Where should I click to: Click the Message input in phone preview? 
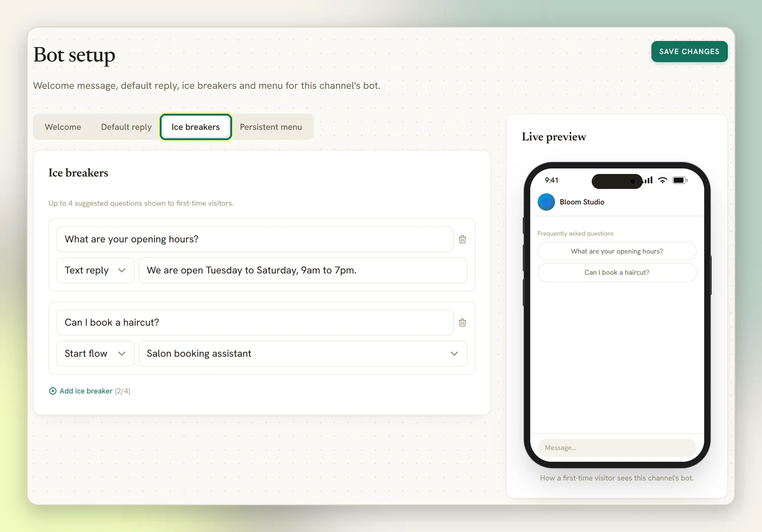[617, 448]
